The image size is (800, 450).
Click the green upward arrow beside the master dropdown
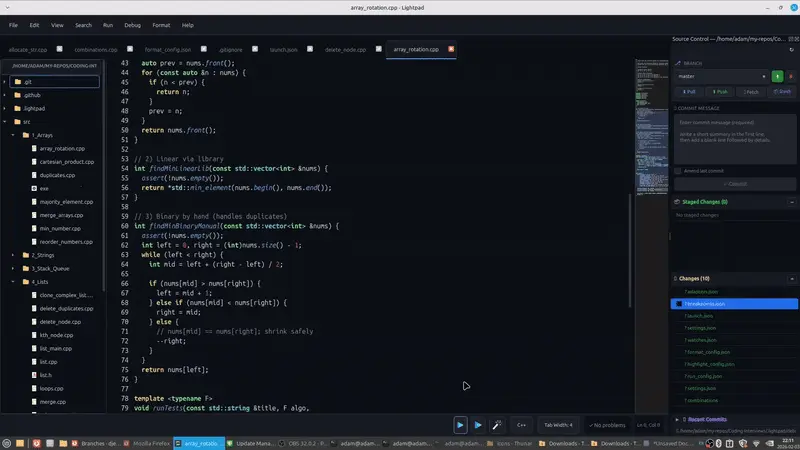tap(777, 77)
